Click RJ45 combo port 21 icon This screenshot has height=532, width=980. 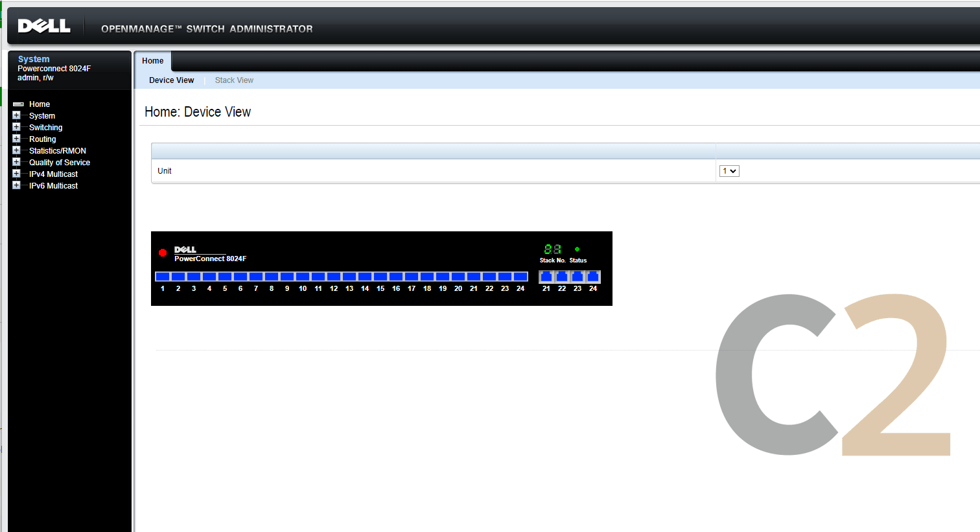click(x=546, y=277)
